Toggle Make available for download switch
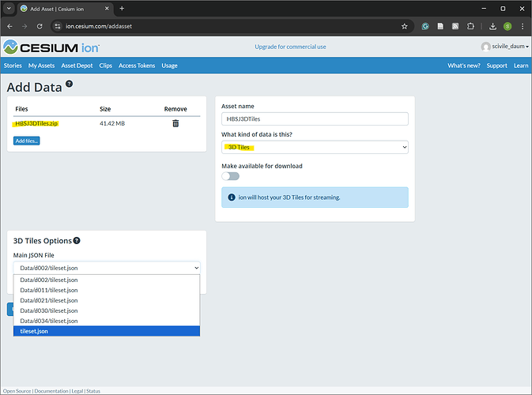The width and height of the screenshot is (532, 395). pyautogui.click(x=230, y=176)
